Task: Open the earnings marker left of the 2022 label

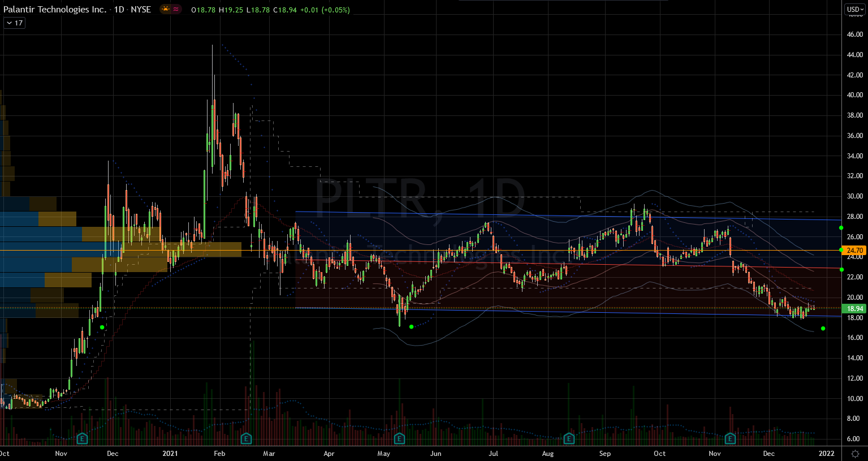Action: point(730,438)
